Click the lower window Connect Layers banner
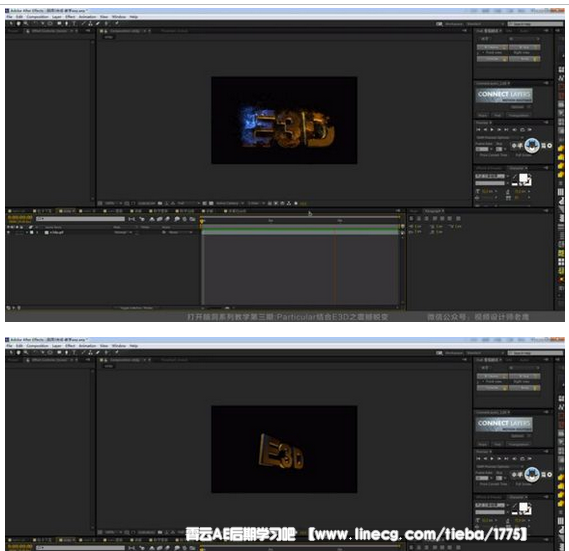Viewport: 569px width, 551px height. [504, 424]
